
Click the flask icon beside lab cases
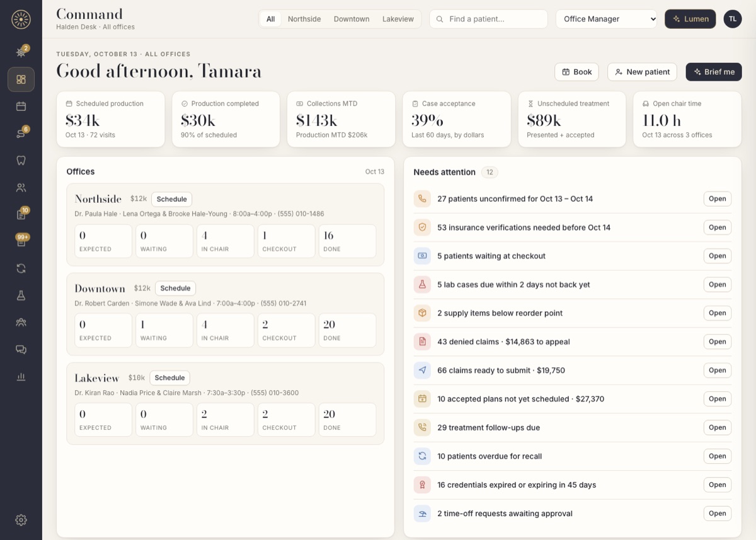pos(422,284)
